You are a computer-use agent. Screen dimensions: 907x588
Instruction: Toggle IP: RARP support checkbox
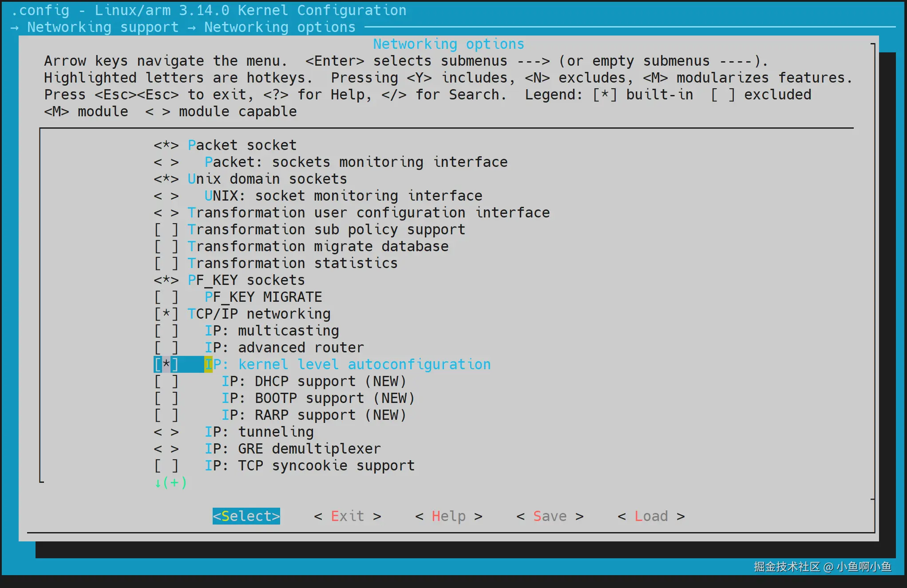166,415
